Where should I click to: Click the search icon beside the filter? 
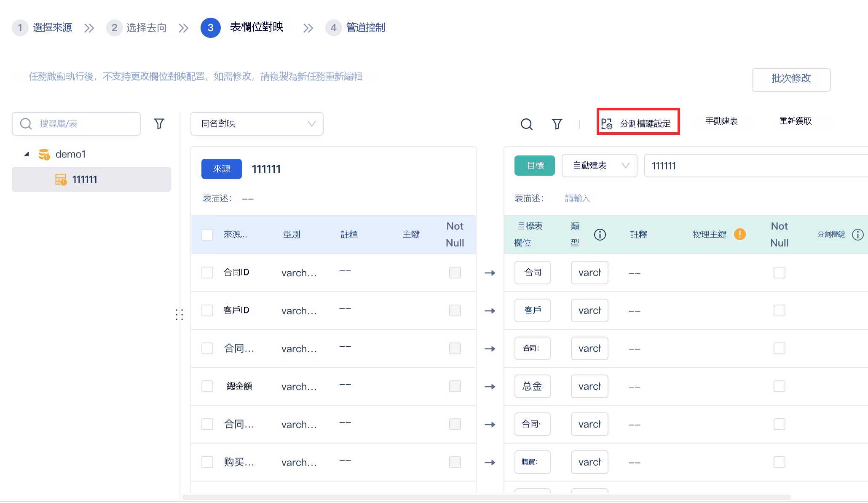point(526,124)
